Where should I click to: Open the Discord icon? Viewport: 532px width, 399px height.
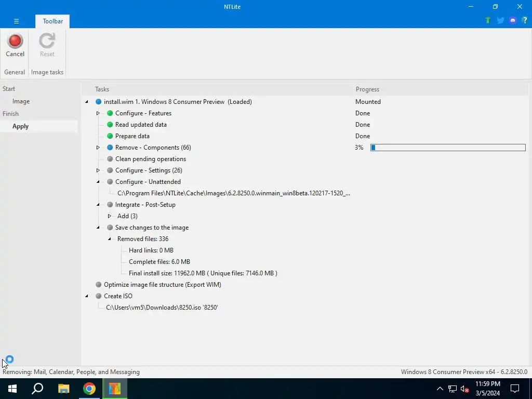513,20
